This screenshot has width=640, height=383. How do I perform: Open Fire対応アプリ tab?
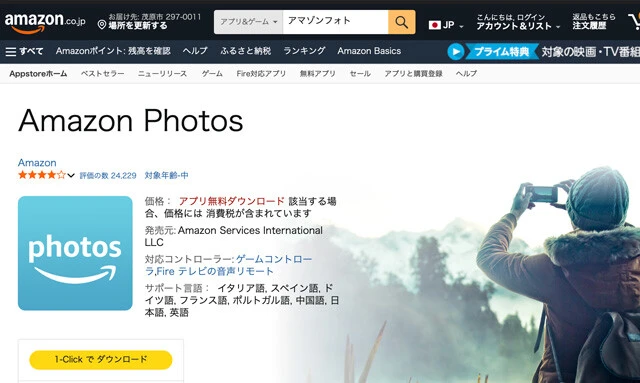(x=261, y=74)
